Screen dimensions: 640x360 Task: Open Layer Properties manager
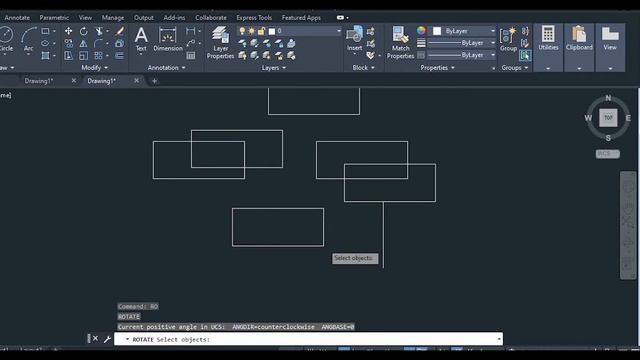click(x=220, y=42)
